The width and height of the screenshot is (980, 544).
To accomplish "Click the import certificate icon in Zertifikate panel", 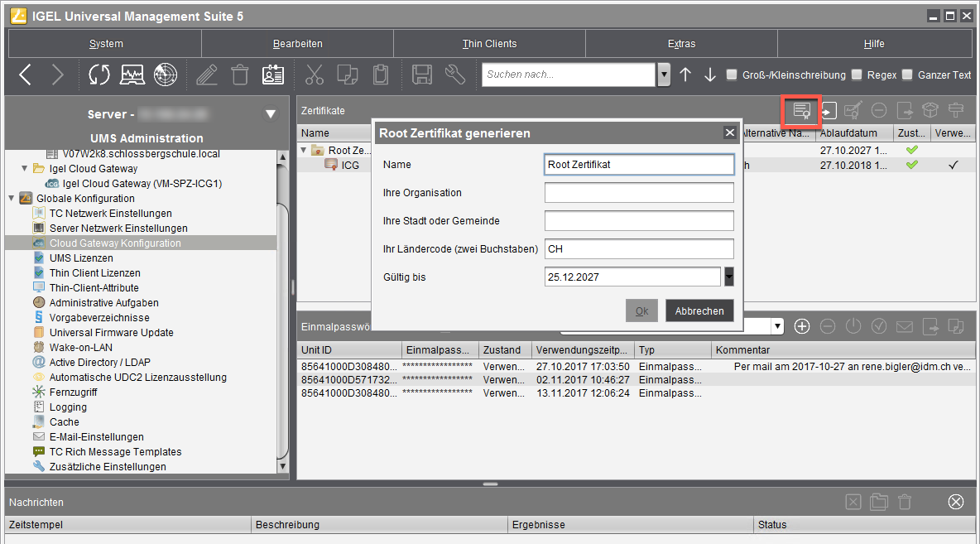I will pos(829,111).
